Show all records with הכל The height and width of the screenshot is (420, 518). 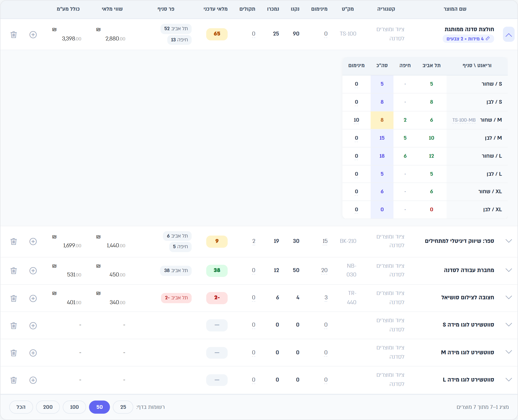[x=21, y=407]
